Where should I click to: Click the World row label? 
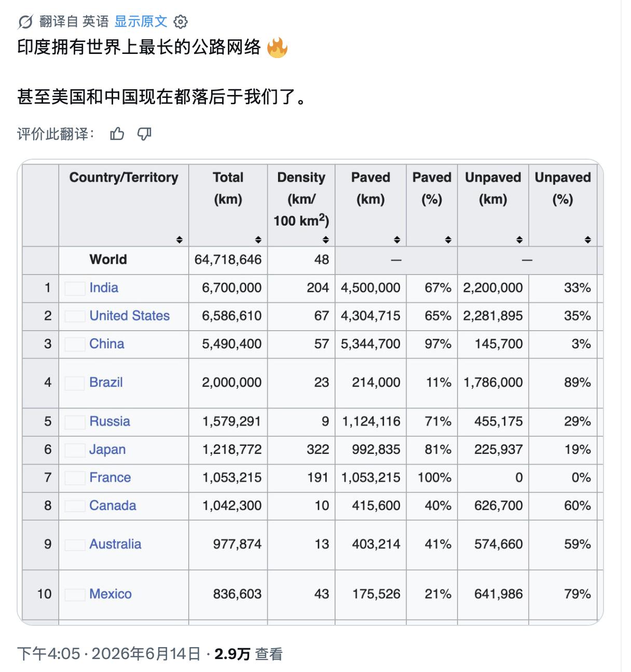pos(108,260)
